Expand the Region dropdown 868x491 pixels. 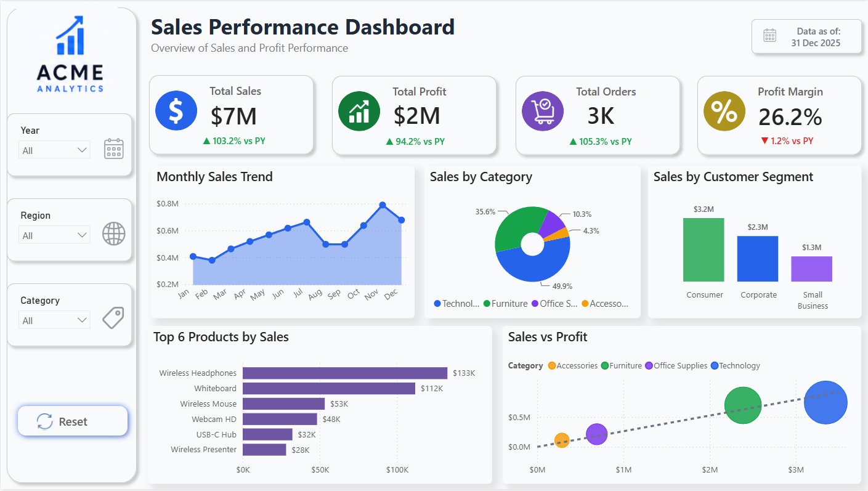55,235
